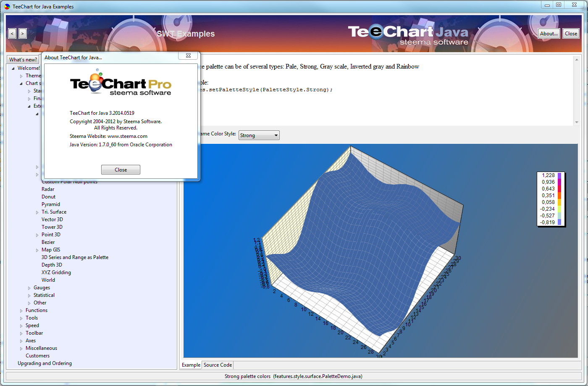Expand the Miscellaneous node arrow
588x386 pixels.
pyautogui.click(x=21, y=349)
